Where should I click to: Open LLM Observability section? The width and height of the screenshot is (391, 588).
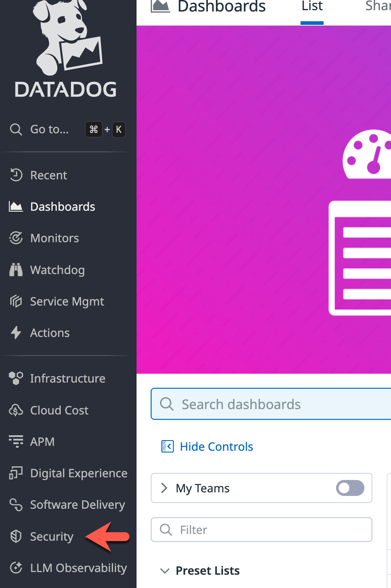(x=78, y=568)
